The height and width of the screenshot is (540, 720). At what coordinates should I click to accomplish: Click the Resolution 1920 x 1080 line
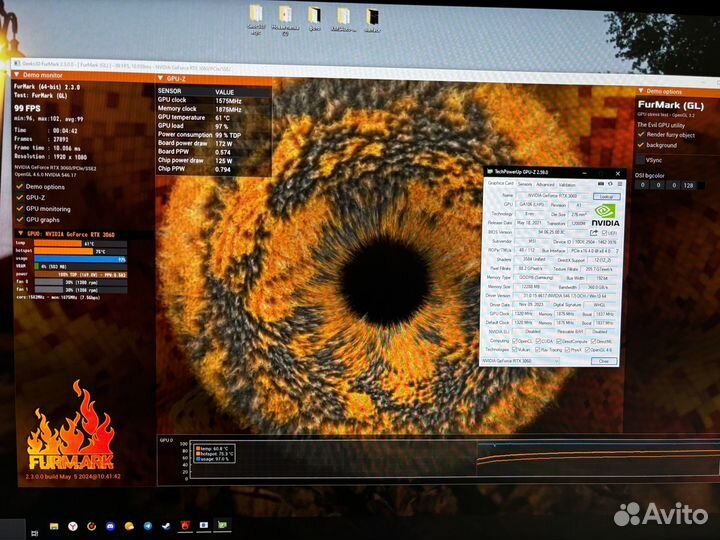[51, 157]
